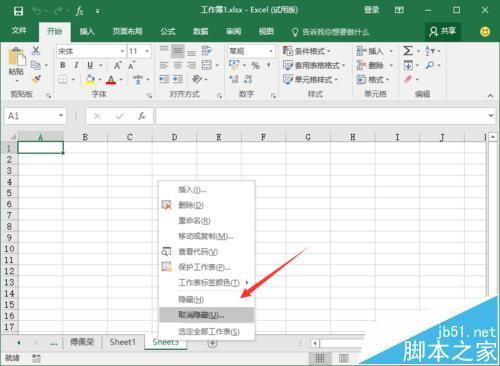Click the Copy icon in clipboard group
This screenshot has height=366, width=500.
click(x=35, y=65)
